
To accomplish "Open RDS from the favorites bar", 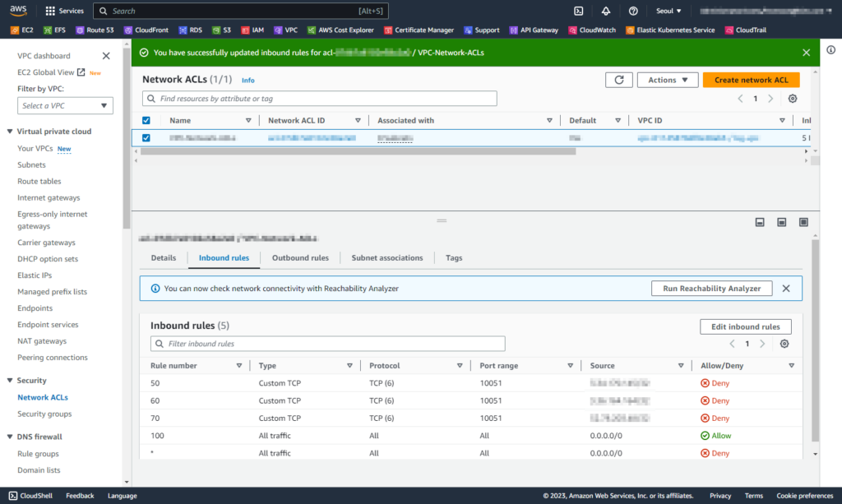I will point(190,30).
